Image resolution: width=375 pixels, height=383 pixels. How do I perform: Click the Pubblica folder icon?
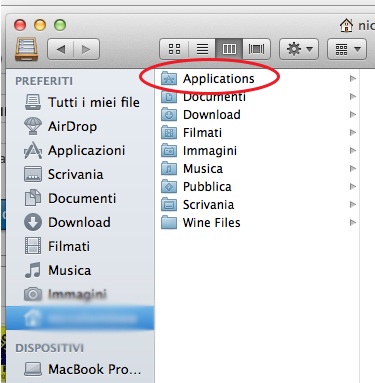(169, 187)
